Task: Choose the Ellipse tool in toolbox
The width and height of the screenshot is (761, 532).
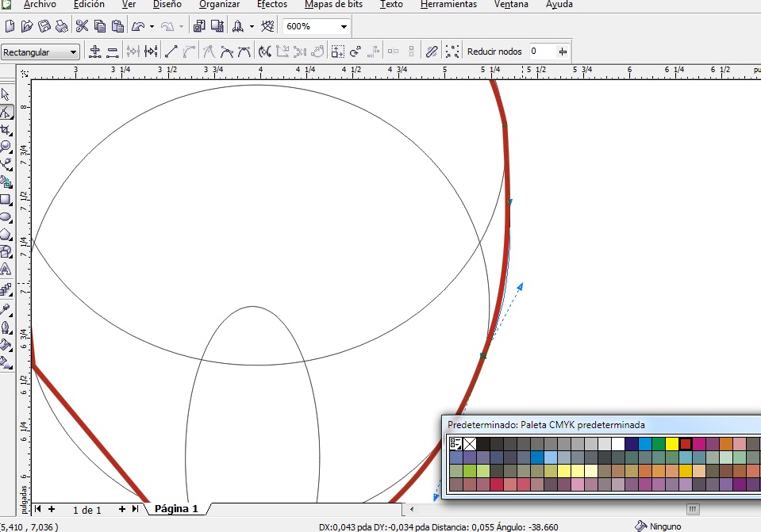Action: point(6,216)
